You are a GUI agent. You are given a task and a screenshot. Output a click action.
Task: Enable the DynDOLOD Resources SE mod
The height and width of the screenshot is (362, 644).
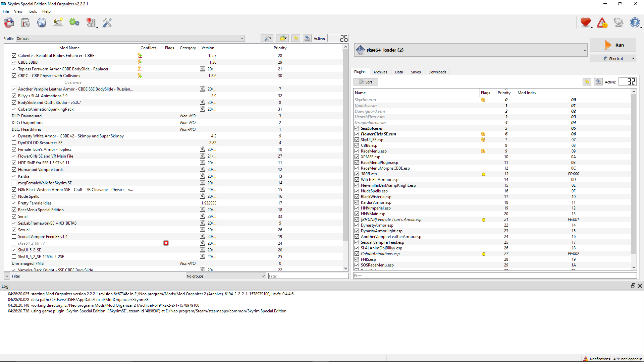pyautogui.click(x=14, y=142)
